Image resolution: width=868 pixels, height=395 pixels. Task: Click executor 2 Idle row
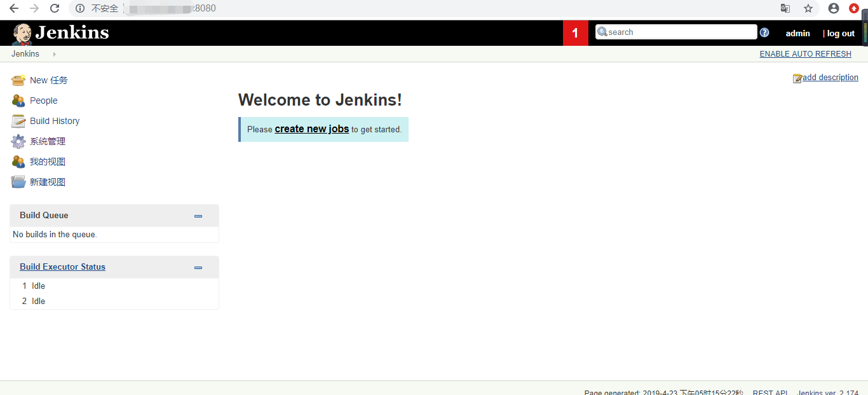coord(114,301)
